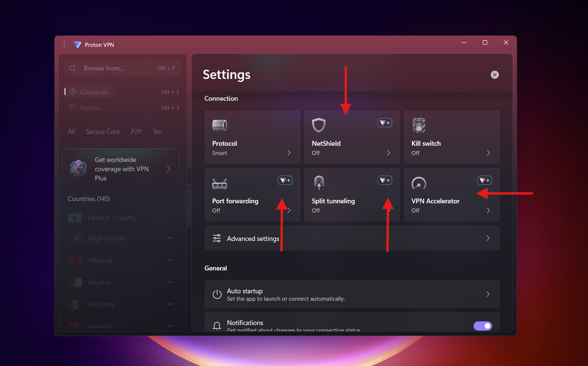Select the Secure Core filter tab

pyautogui.click(x=103, y=132)
